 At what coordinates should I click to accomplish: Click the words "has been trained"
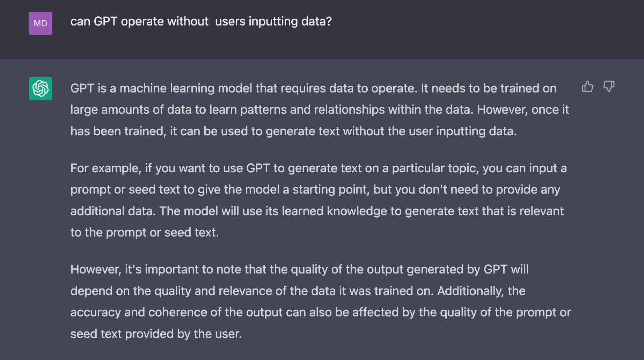[117, 132]
